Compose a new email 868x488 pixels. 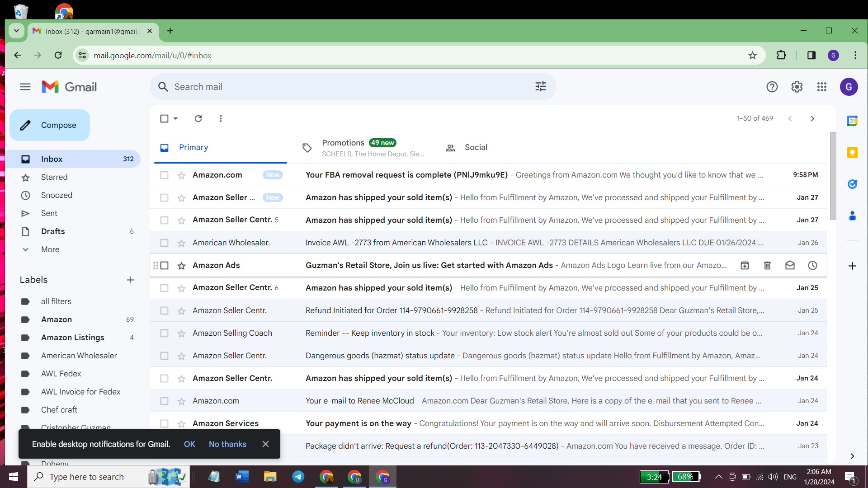tap(50, 125)
